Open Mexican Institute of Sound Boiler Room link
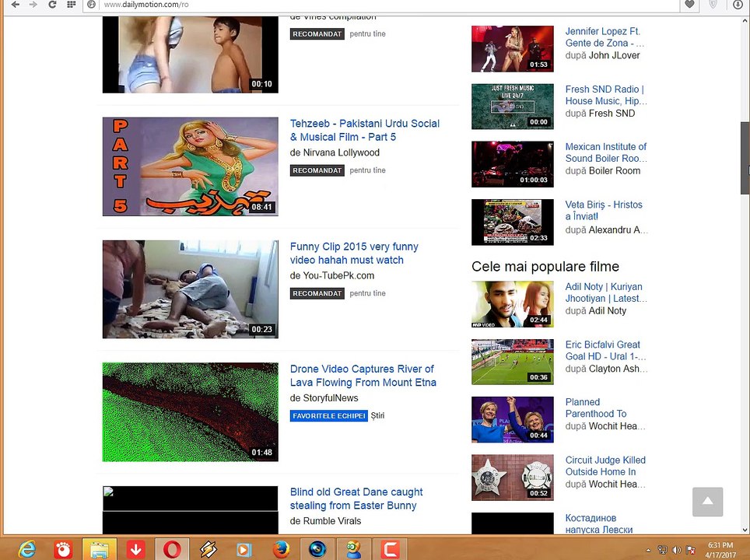750x560 pixels. (606, 152)
